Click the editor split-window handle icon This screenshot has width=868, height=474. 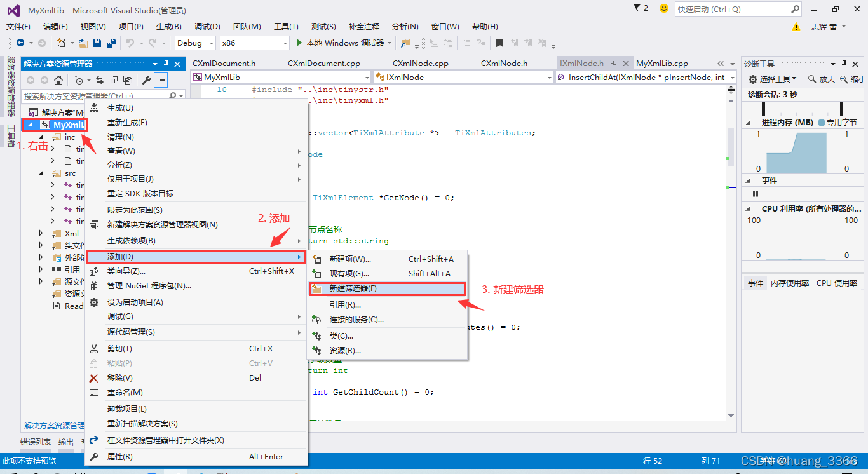tap(730, 90)
